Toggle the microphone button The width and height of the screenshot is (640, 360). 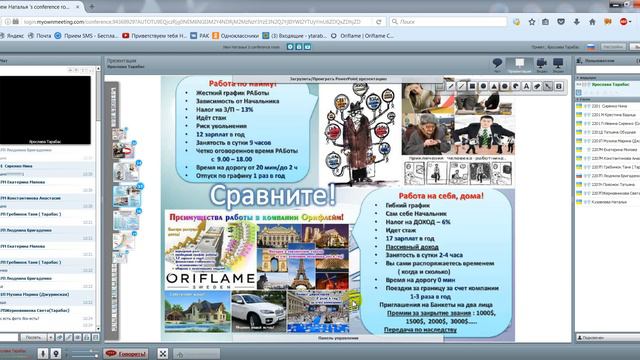click(42, 353)
